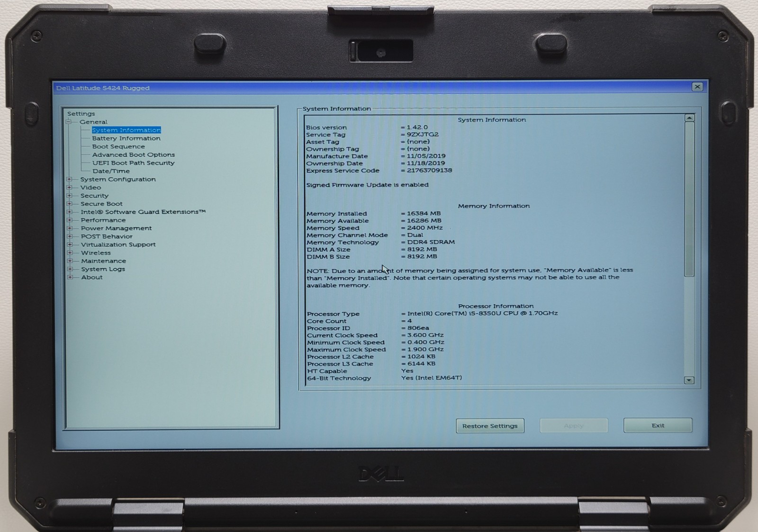Click Ownership Date value 11/18/2019
758x532 pixels.
tap(426, 163)
